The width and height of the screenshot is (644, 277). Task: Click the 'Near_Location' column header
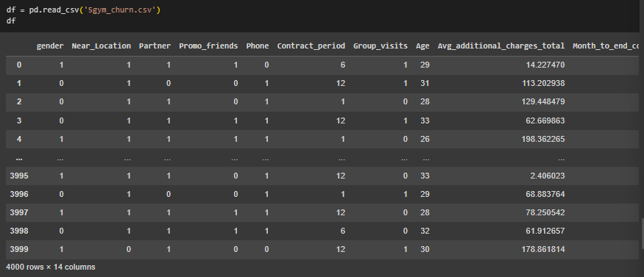pos(102,46)
